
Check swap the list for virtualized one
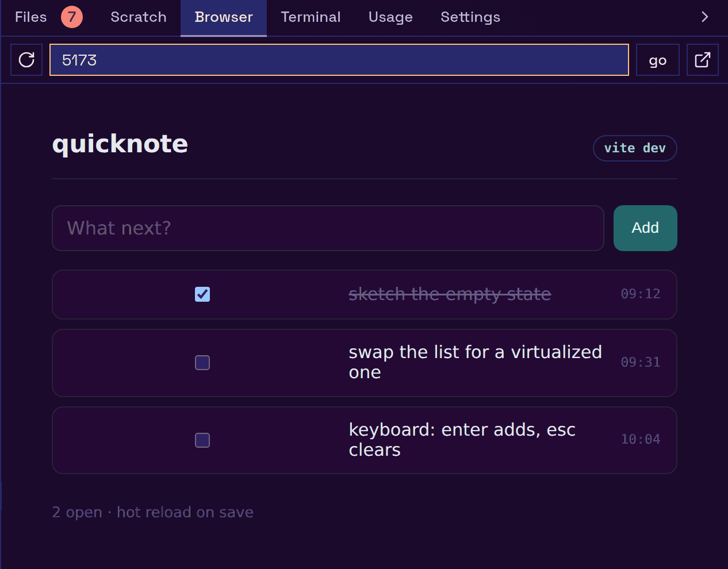click(x=202, y=363)
